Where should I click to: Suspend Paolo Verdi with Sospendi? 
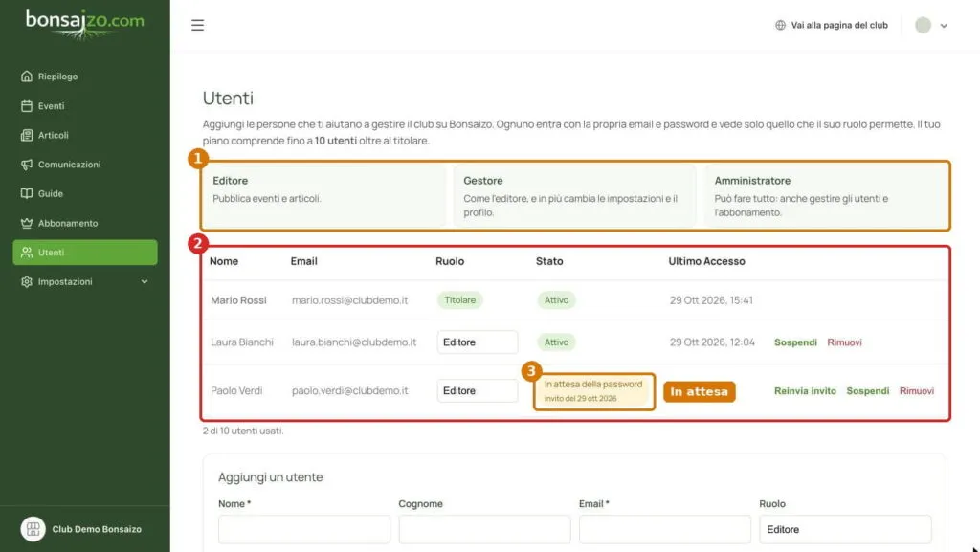[x=867, y=391]
